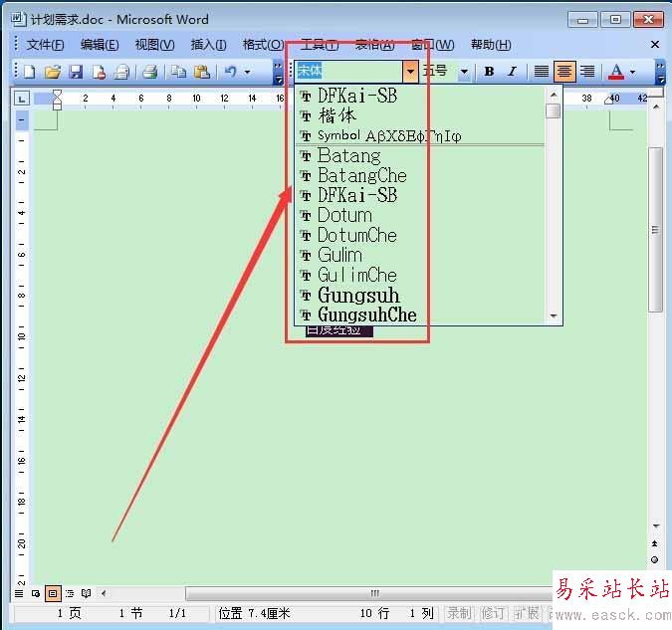672x630 pixels.
Task: Open the 窗口(W) menu
Action: pos(433,45)
